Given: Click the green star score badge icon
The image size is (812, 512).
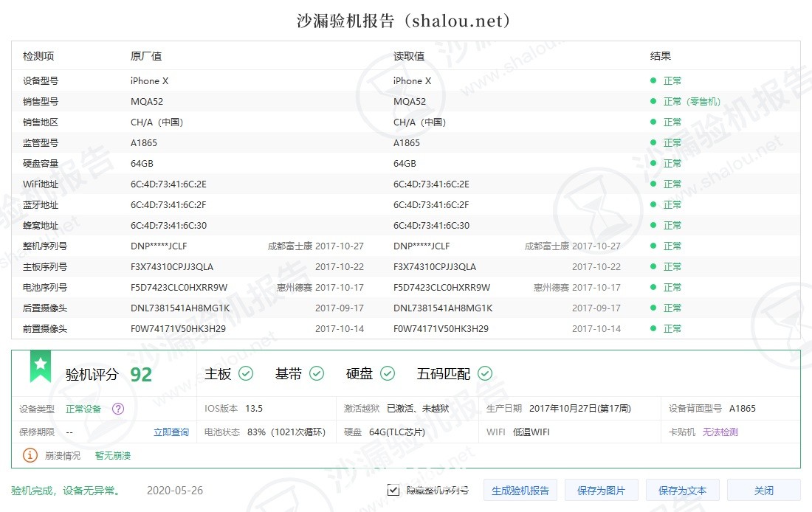Looking at the screenshot, I should click(x=41, y=366).
